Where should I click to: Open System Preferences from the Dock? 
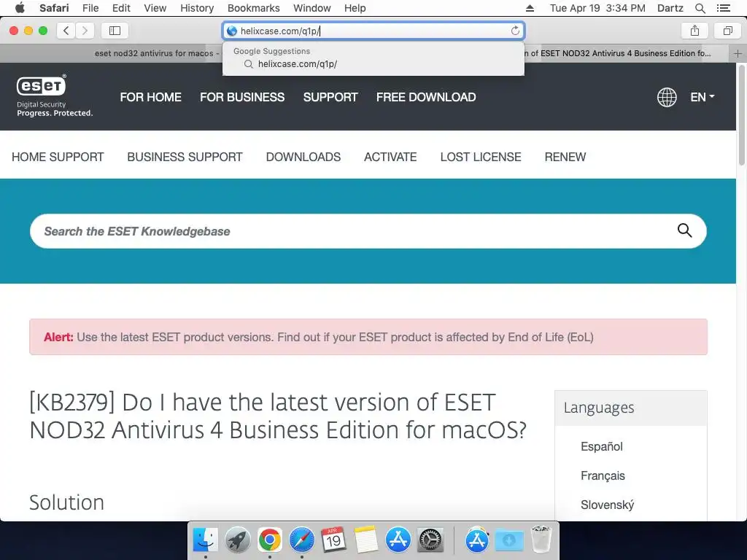tap(430, 540)
